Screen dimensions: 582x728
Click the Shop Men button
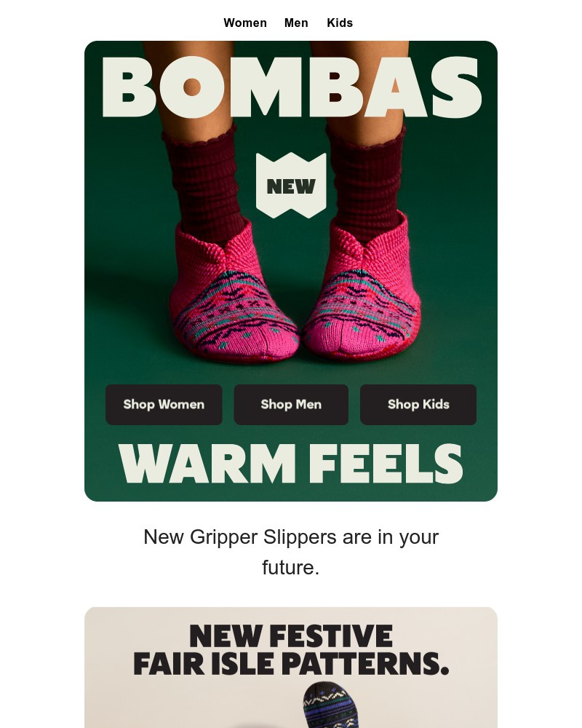tap(291, 404)
